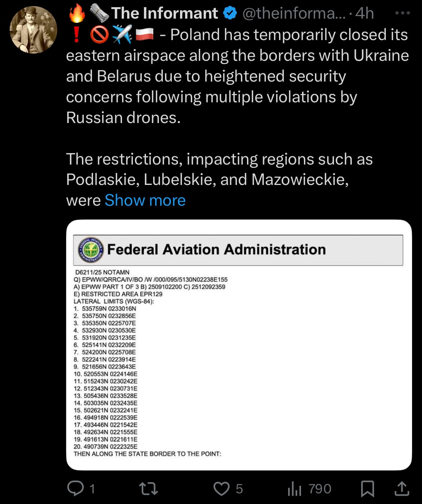Reply to the tweet via comment icon

[x=76, y=488]
